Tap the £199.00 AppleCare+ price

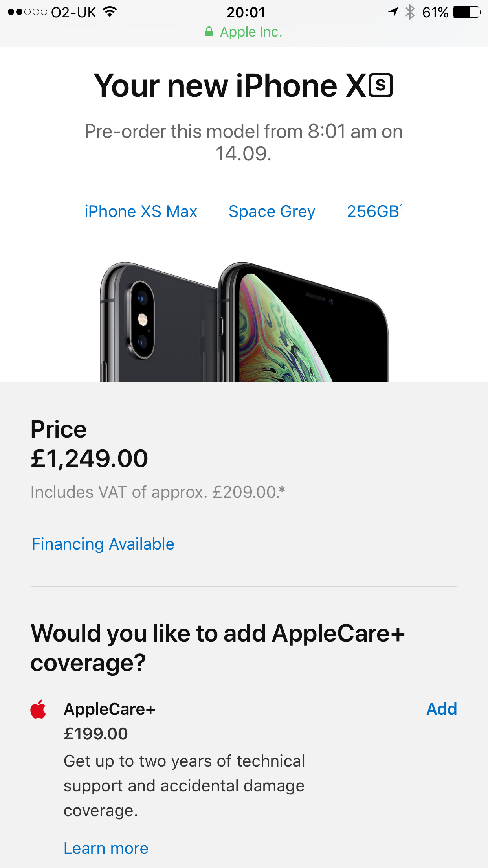coord(96,734)
